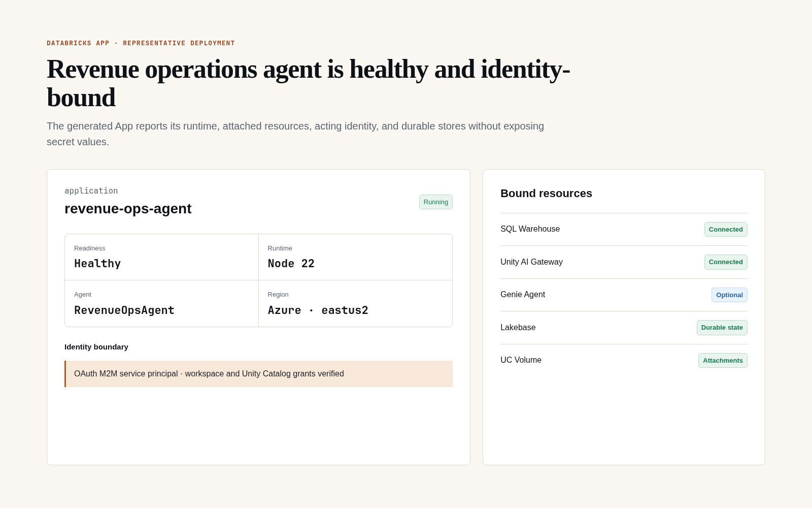Click the Runtime field label
Screen dimensions: 812x508
point(280,248)
